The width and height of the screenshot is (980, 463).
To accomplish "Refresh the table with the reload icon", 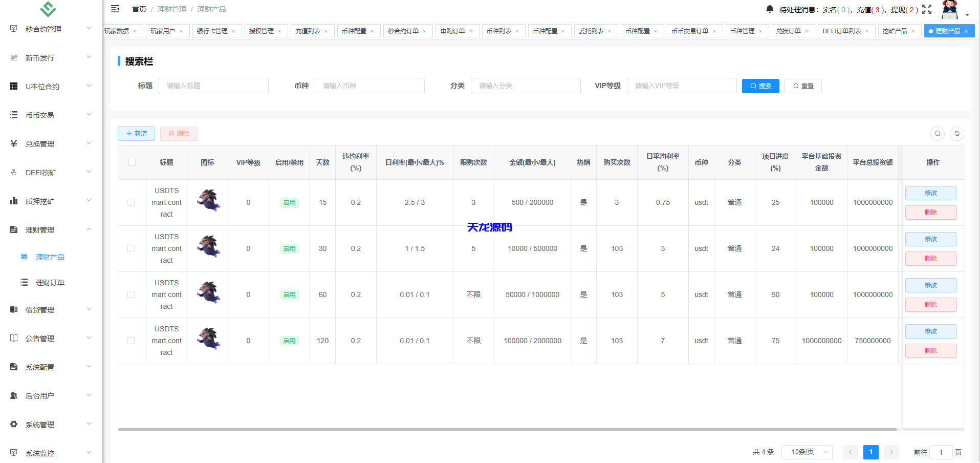I will point(957,133).
